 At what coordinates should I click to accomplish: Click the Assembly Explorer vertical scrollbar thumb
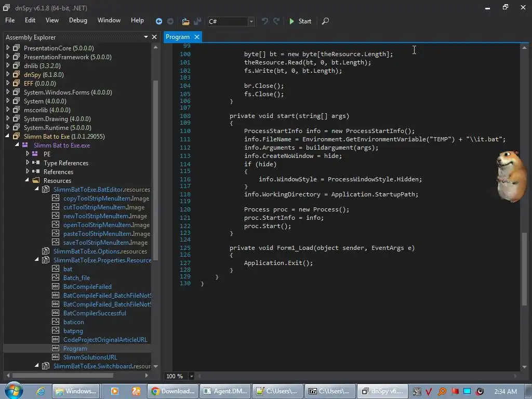tap(155, 170)
